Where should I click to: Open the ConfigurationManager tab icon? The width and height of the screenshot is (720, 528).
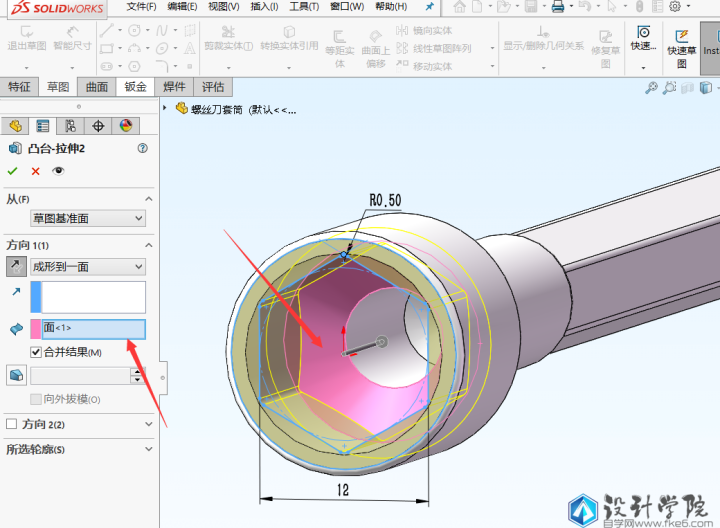point(70,126)
